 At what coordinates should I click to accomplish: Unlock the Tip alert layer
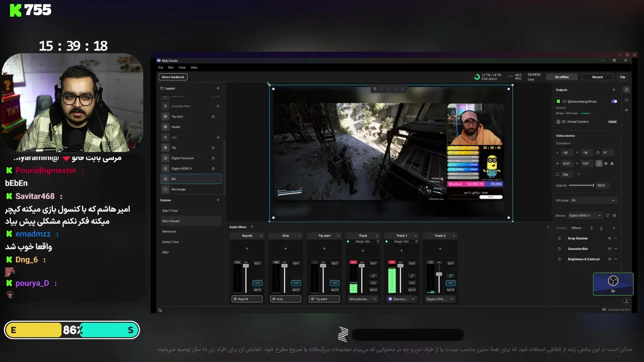(213, 117)
